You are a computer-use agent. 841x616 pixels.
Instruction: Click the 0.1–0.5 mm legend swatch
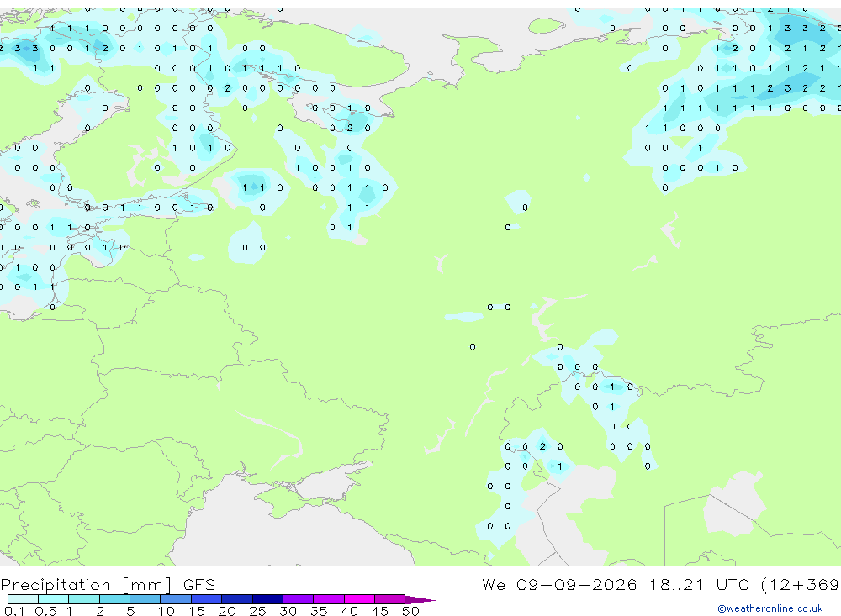[x=23, y=599]
